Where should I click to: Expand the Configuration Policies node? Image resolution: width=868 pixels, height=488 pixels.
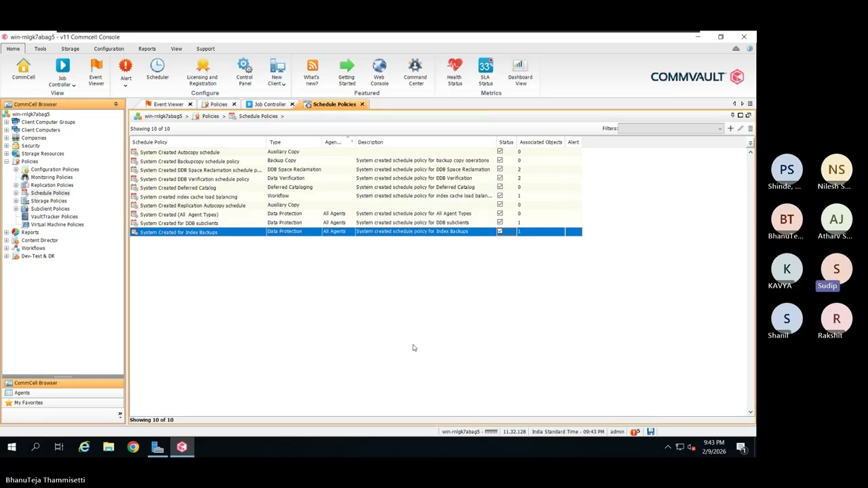click(x=16, y=169)
